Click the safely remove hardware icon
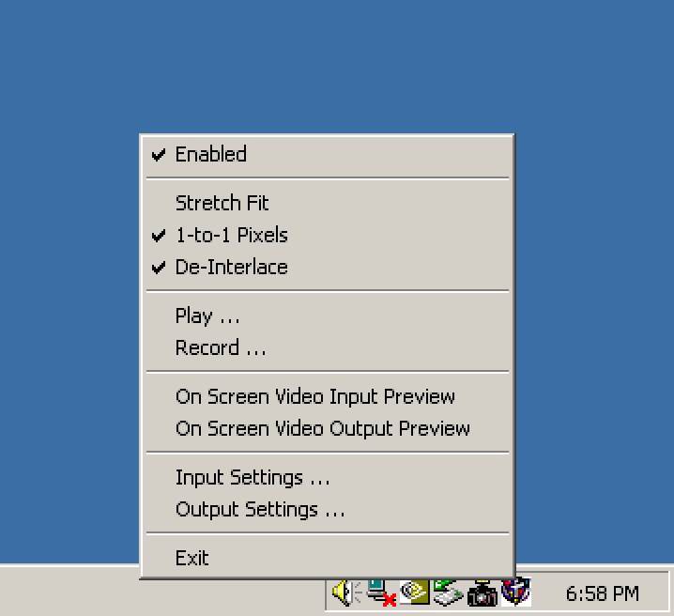Viewport: 674px width, 616px height. 448,593
